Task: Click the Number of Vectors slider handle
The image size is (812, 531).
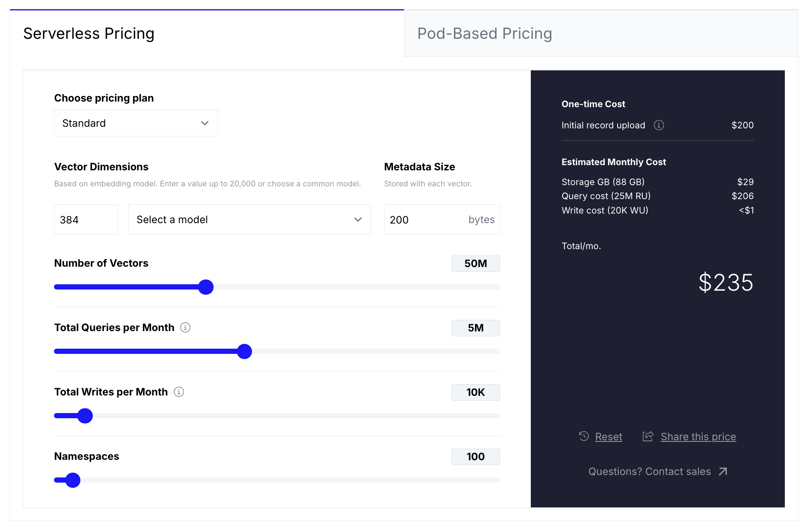Action: tap(206, 287)
